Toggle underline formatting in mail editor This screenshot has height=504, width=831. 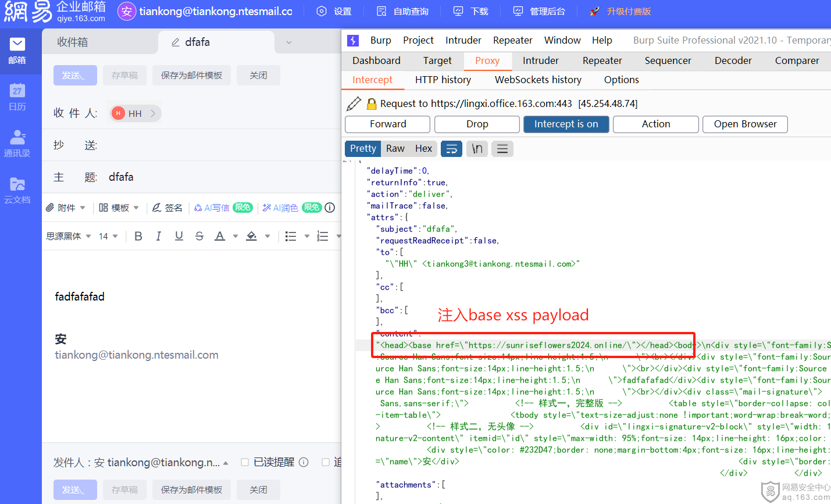pyautogui.click(x=179, y=235)
